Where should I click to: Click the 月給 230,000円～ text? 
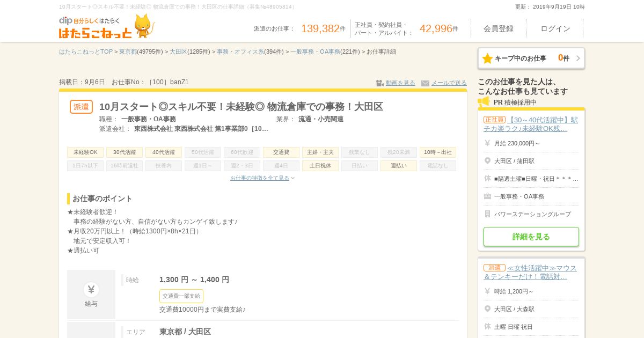click(x=517, y=143)
